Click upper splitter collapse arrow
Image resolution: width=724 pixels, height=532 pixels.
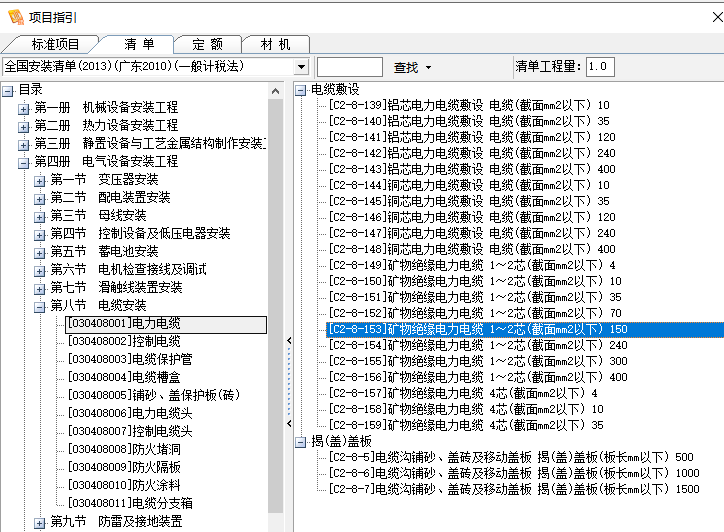click(x=289, y=341)
